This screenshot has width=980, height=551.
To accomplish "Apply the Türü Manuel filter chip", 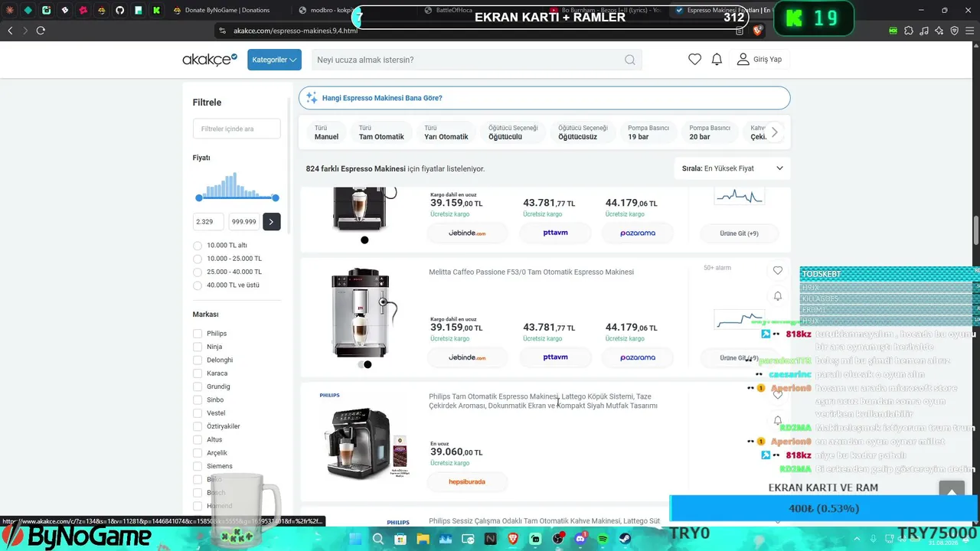I will coord(326,132).
